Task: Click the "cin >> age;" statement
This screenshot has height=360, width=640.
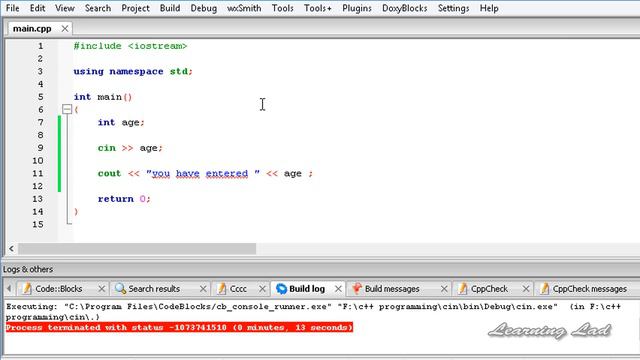Action: tap(130, 148)
